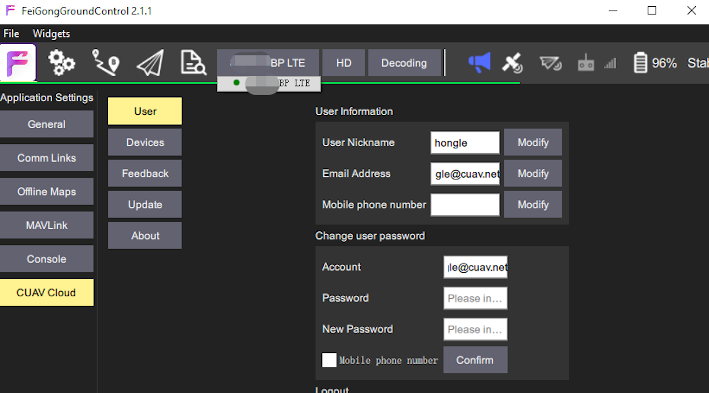709x393 pixels.
Task: Open Console settings tab
Action: tap(47, 259)
